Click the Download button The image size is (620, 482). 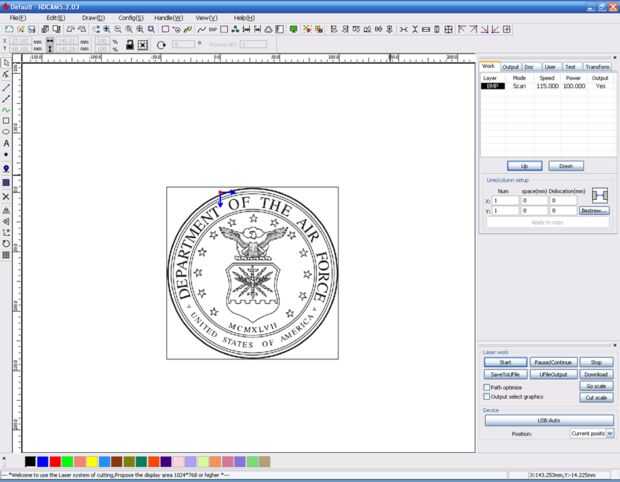coord(596,374)
